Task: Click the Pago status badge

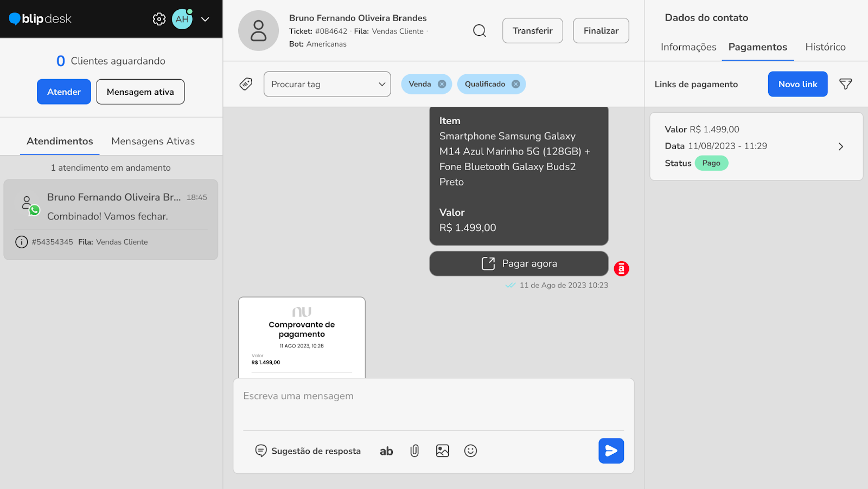Action: 711,163
